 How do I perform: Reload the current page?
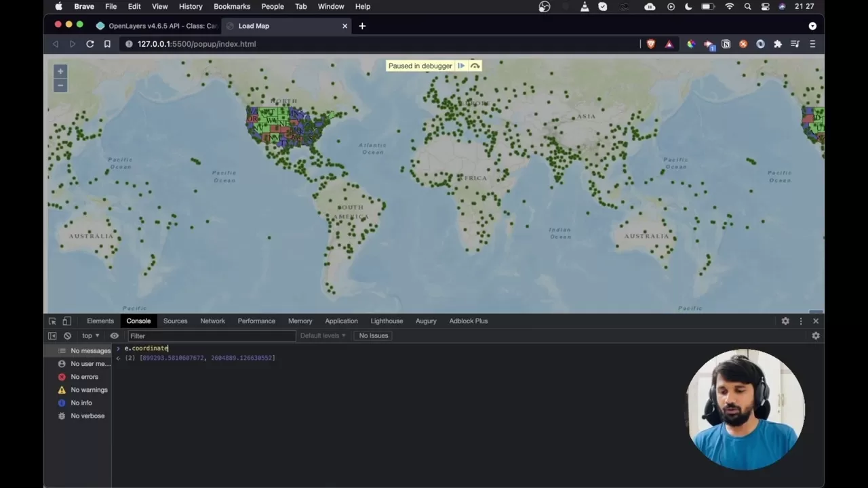pos(90,44)
